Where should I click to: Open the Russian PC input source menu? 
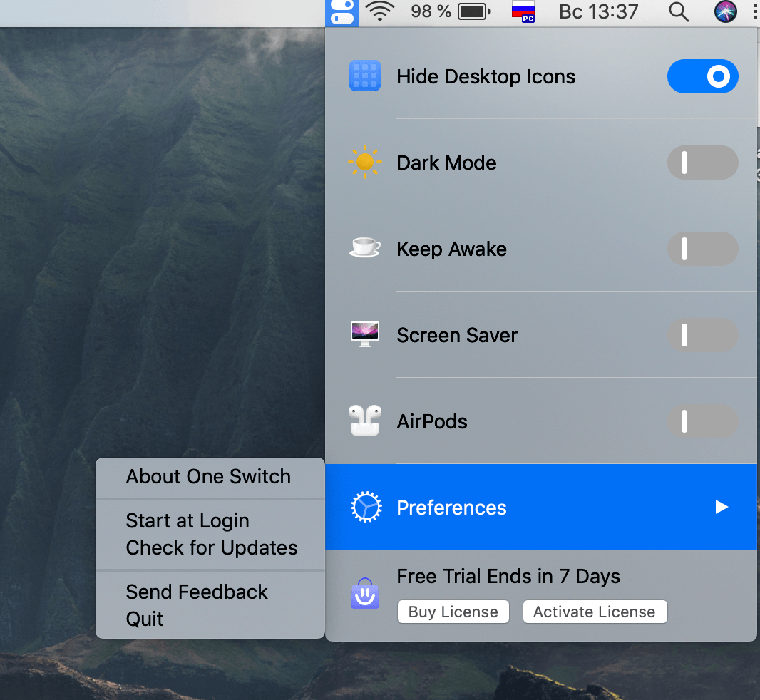click(x=523, y=11)
